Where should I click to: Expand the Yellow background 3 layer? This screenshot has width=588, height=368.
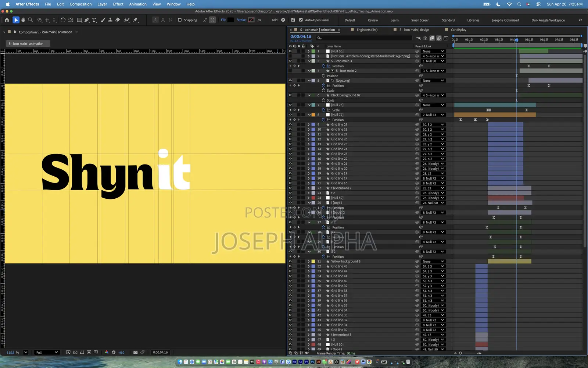[309, 261]
